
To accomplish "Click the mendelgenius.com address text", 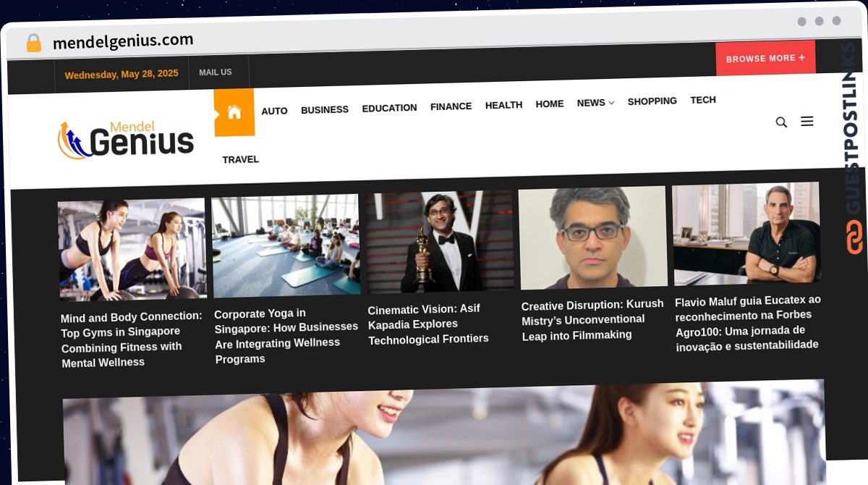I will (x=123, y=41).
